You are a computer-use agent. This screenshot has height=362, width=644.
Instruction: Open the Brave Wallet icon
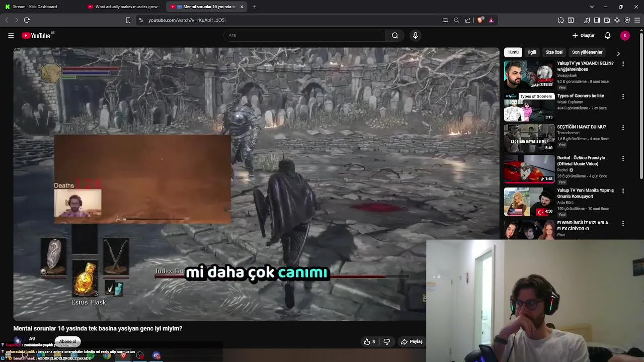point(607,20)
